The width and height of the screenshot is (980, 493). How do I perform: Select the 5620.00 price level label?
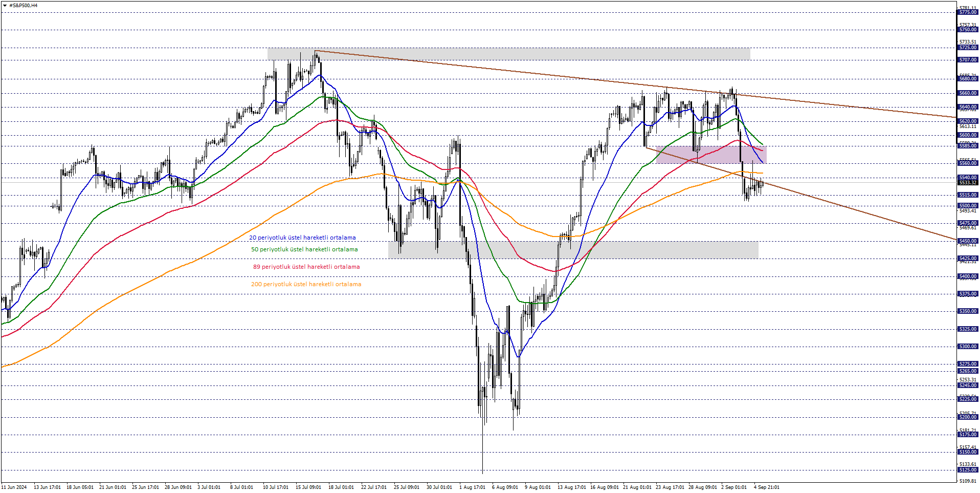(968, 121)
